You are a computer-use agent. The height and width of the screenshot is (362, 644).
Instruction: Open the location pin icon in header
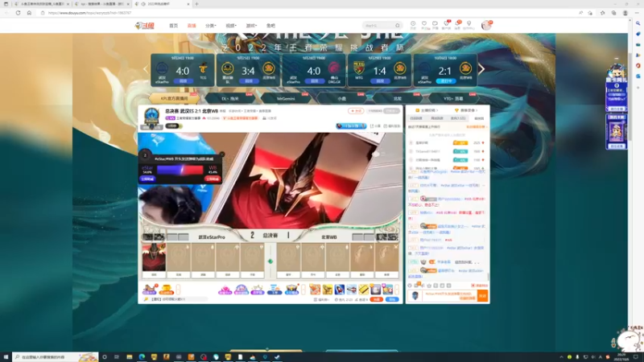click(469, 25)
